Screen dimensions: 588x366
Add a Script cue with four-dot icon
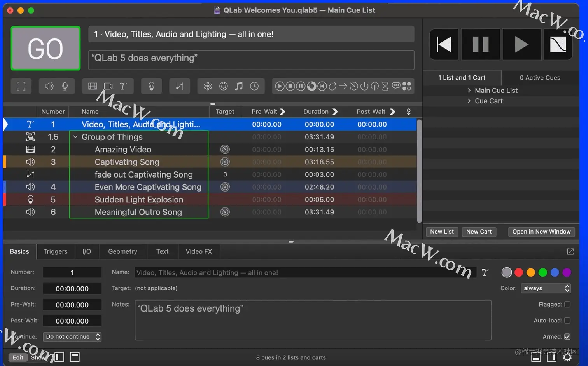point(407,86)
